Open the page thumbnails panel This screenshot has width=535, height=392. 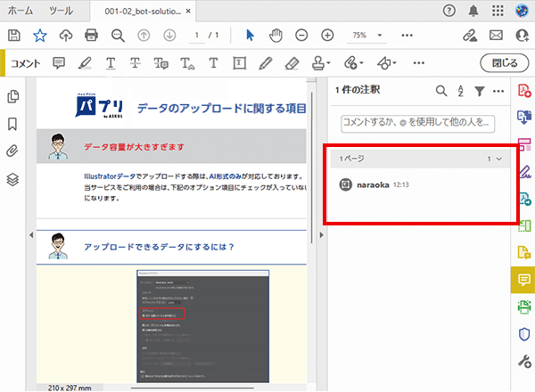pyautogui.click(x=13, y=96)
